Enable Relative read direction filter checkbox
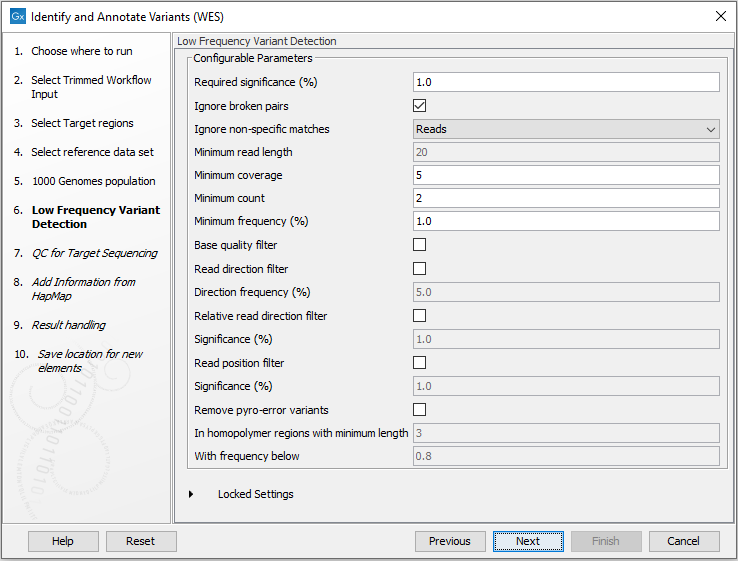The image size is (738, 561). click(419, 315)
